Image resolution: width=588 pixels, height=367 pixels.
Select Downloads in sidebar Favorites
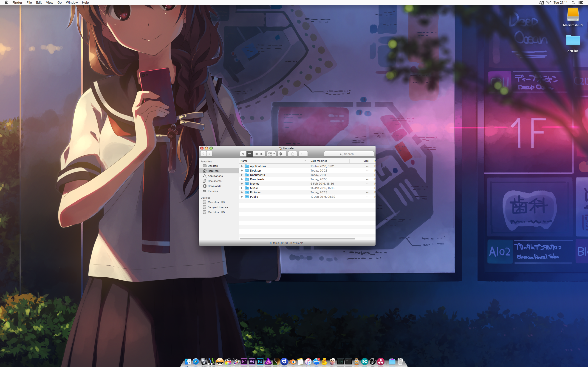click(214, 186)
